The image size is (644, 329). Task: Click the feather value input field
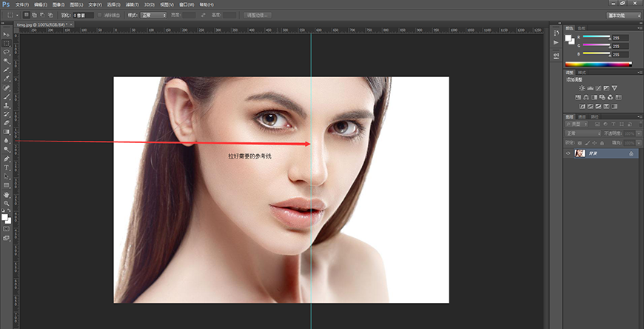(83, 15)
